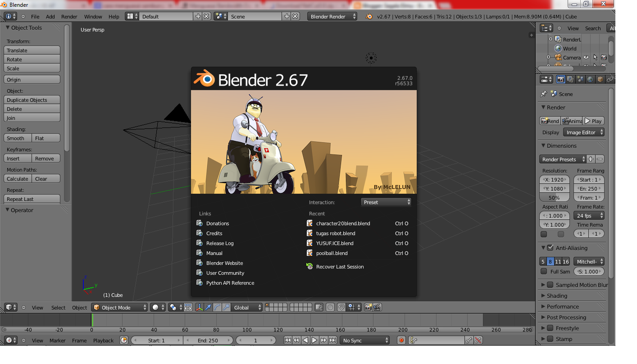Click the 3D manipulator toggle icon

pyautogui.click(x=199, y=307)
